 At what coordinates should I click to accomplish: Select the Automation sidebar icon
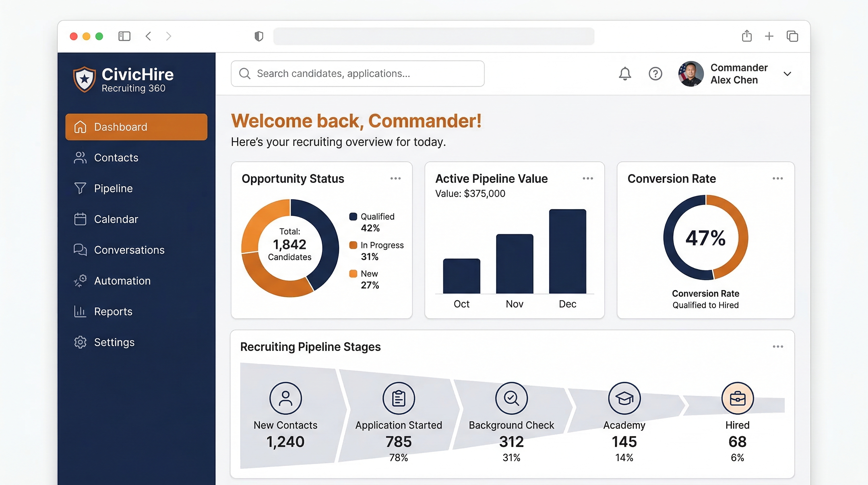(x=80, y=280)
